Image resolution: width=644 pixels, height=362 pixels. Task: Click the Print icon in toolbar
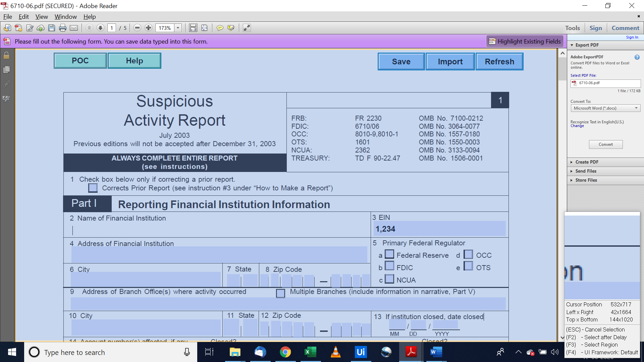[x=62, y=28]
